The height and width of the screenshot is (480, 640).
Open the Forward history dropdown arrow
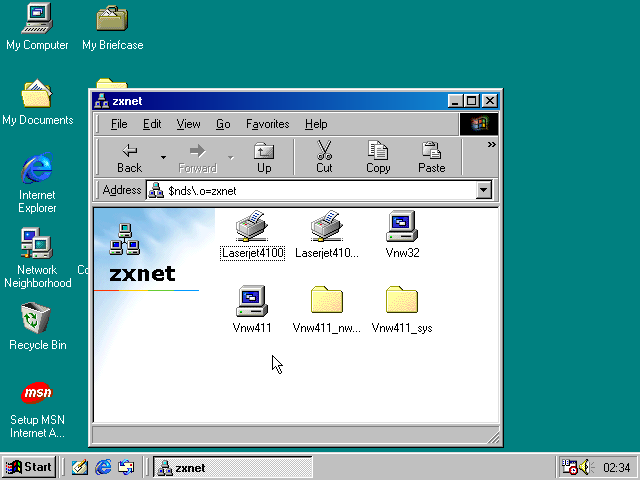pyautogui.click(x=231, y=158)
